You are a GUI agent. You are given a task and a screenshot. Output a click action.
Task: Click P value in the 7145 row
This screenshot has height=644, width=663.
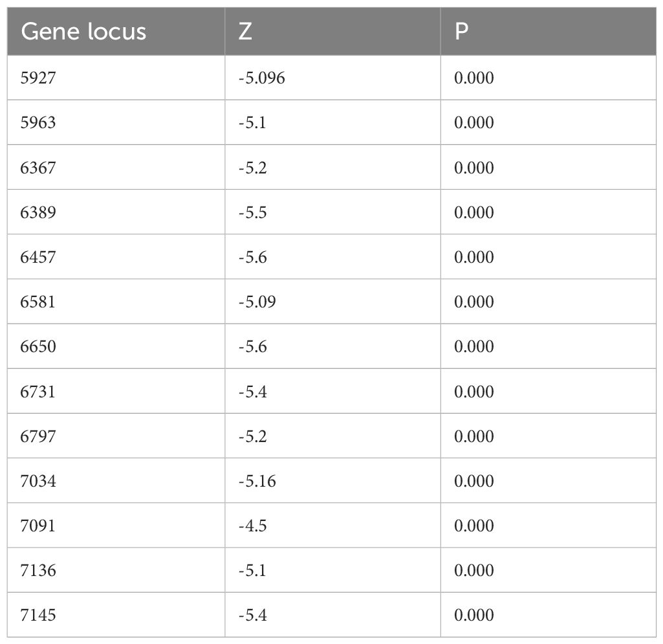click(474, 615)
